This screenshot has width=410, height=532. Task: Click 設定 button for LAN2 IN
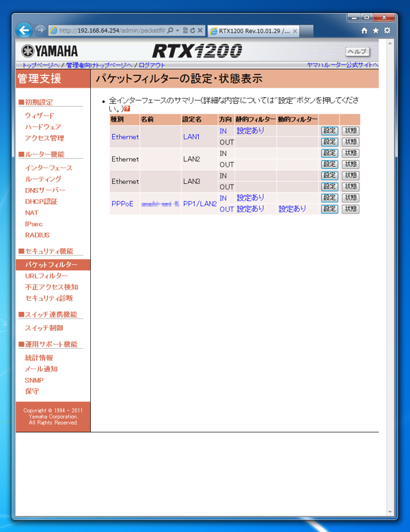[x=329, y=153]
